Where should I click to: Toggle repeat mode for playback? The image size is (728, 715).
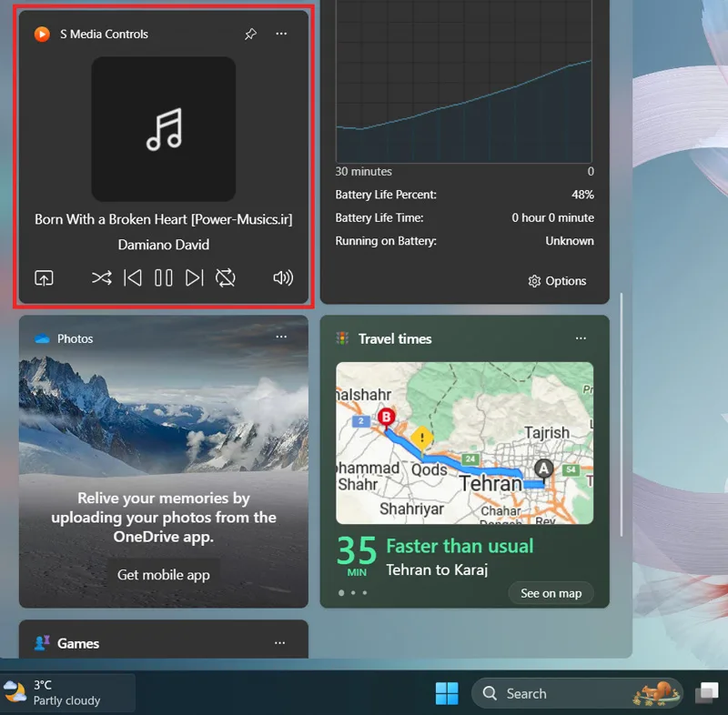click(x=226, y=278)
